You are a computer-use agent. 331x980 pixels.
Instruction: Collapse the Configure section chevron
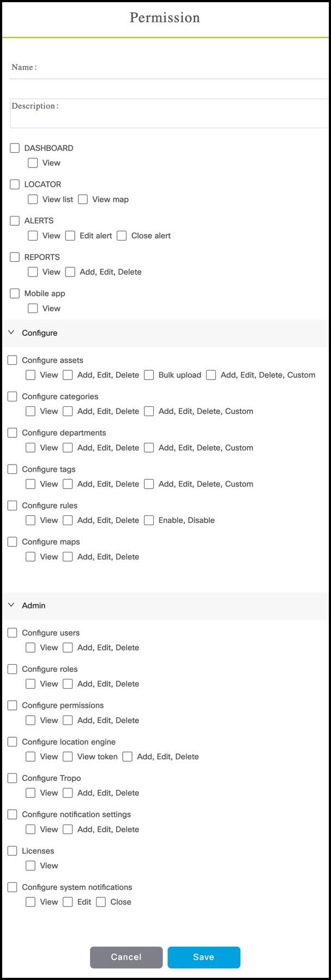[x=11, y=333]
